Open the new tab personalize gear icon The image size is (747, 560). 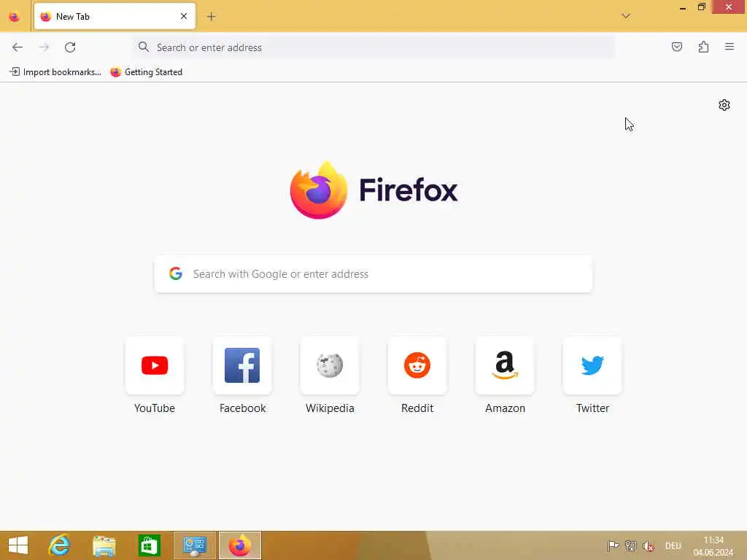click(x=724, y=105)
